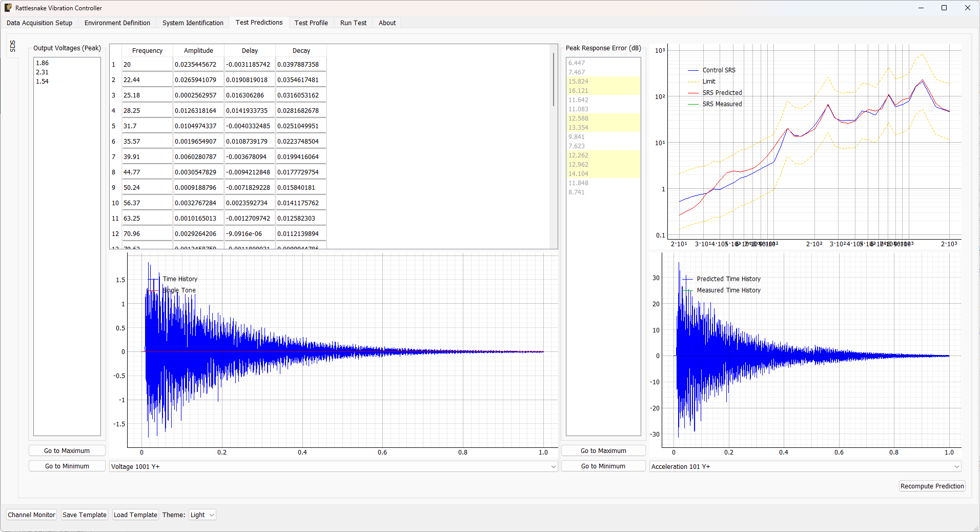
Task: Click the Recompute Prediction button
Action: click(932, 486)
